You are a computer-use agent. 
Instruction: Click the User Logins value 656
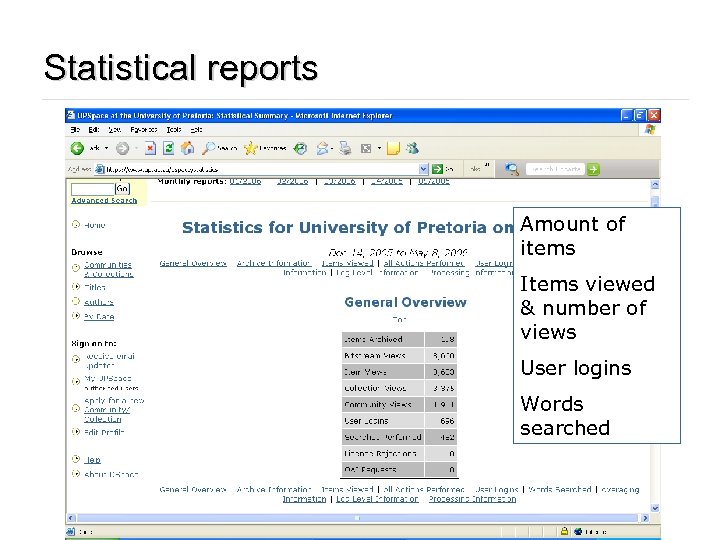pos(447,421)
